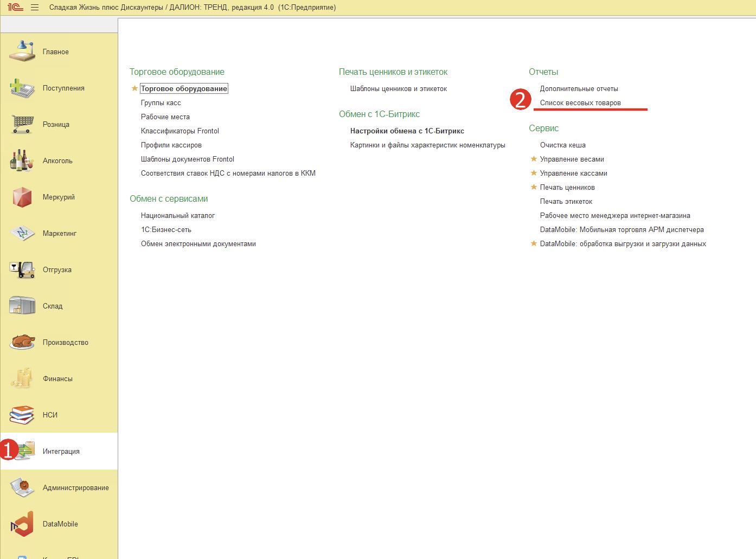Open Соответствия ставок НДС с номерами налогов

pyautogui.click(x=228, y=173)
